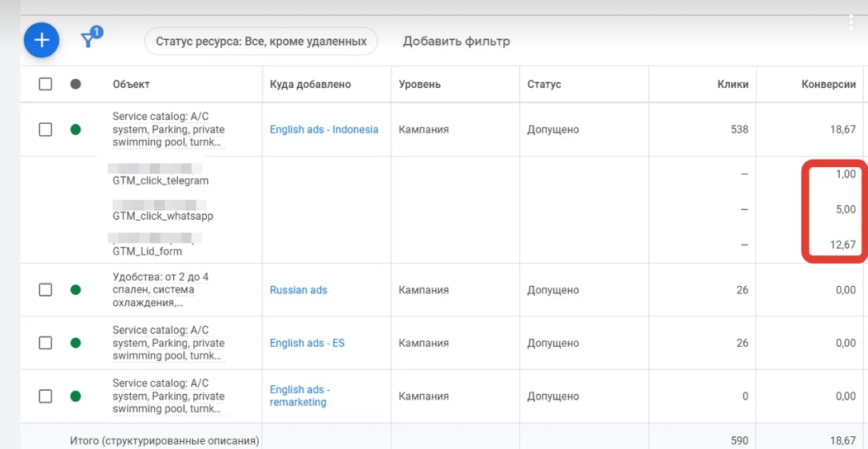
Task: Click green status dot for remarketing row
Action: tap(76, 396)
